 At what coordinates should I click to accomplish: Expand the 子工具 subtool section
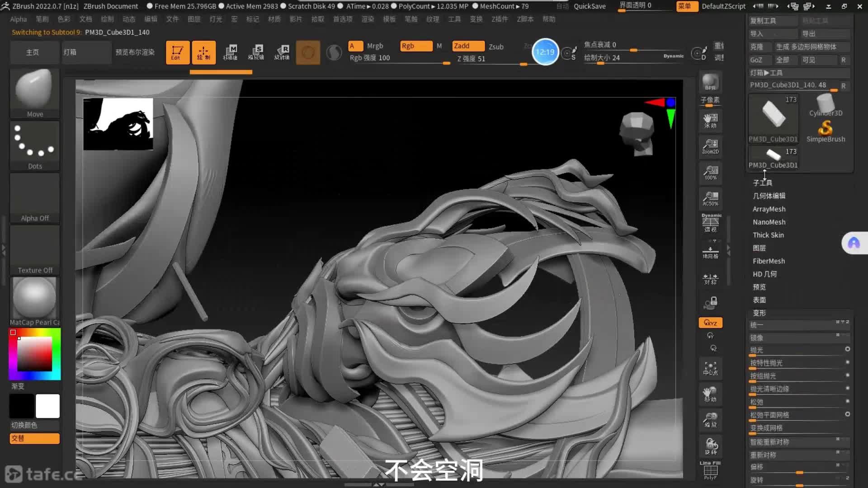(762, 183)
